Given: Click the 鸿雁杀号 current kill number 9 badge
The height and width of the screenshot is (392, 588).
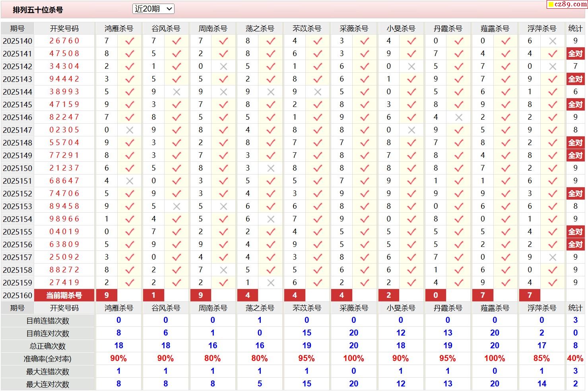Looking at the screenshot, I should point(107,295).
